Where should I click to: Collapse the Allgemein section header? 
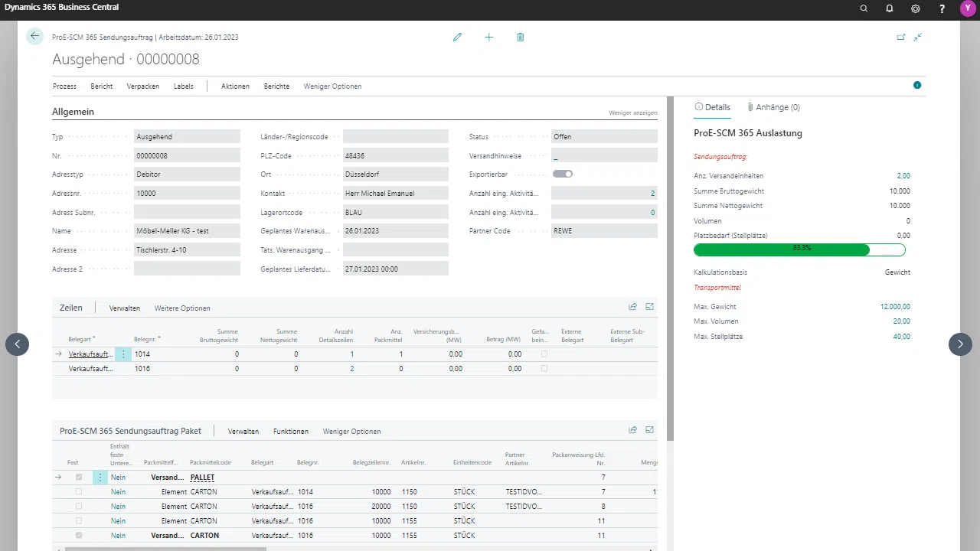73,112
